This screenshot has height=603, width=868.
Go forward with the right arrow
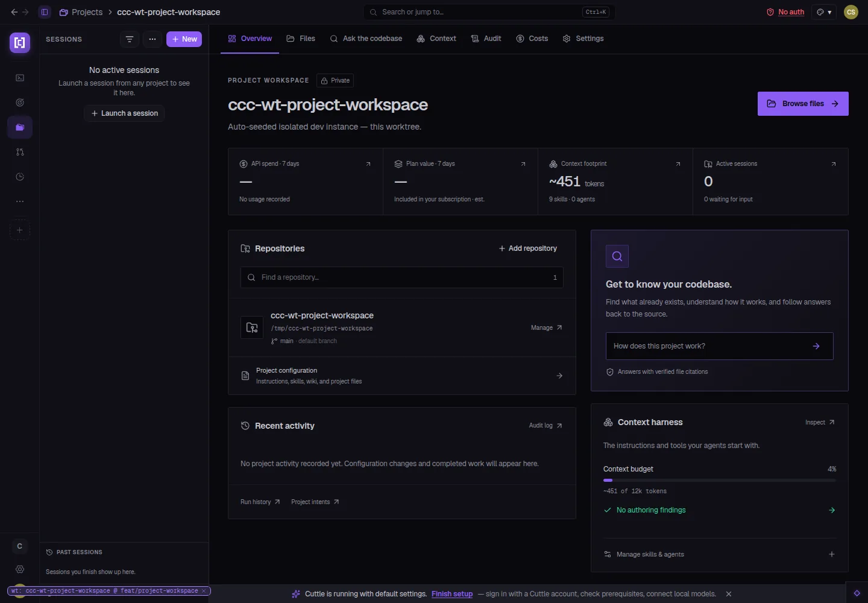[x=25, y=12]
